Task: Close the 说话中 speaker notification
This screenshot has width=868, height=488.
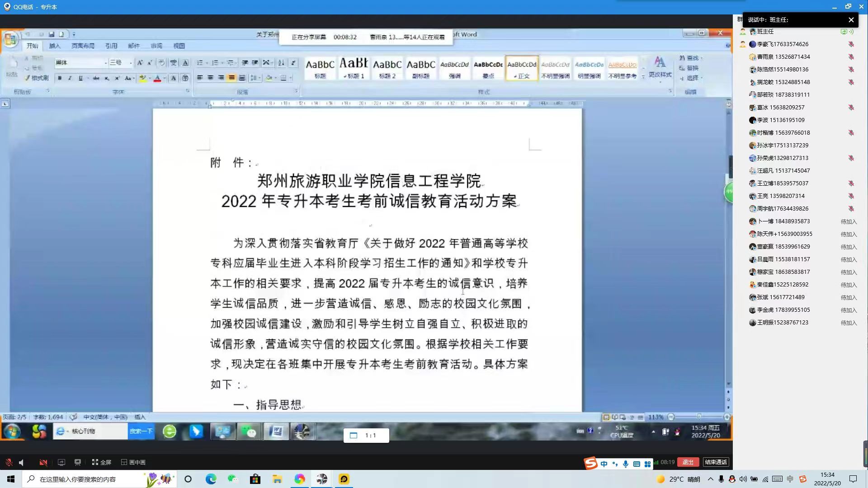Action: (851, 20)
